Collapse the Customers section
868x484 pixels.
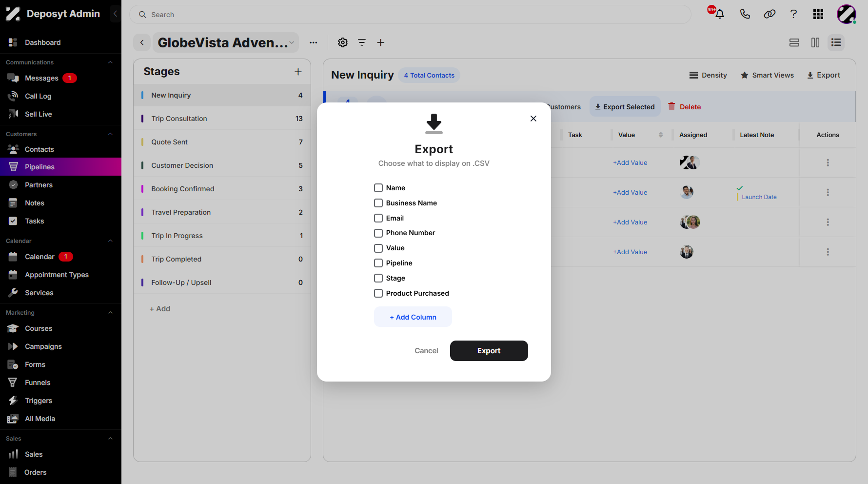pos(110,134)
